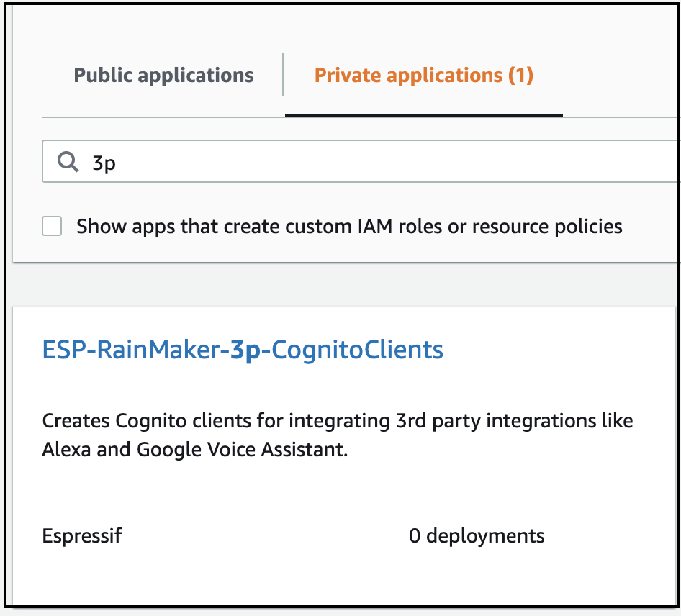The width and height of the screenshot is (681, 616).
Task: Click the Show apps that create custom IAM roles label
Action: [349, 227]
